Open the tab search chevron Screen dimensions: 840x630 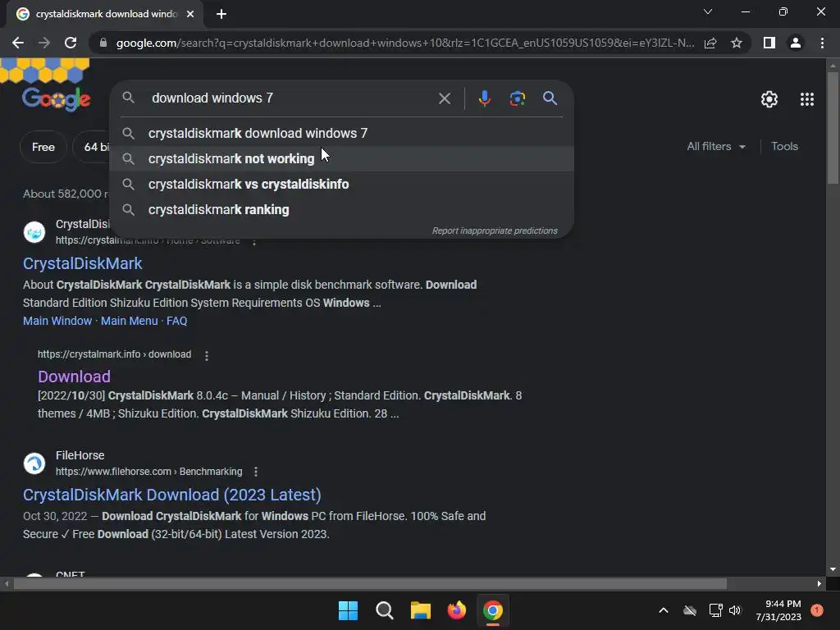pos(708,11)
